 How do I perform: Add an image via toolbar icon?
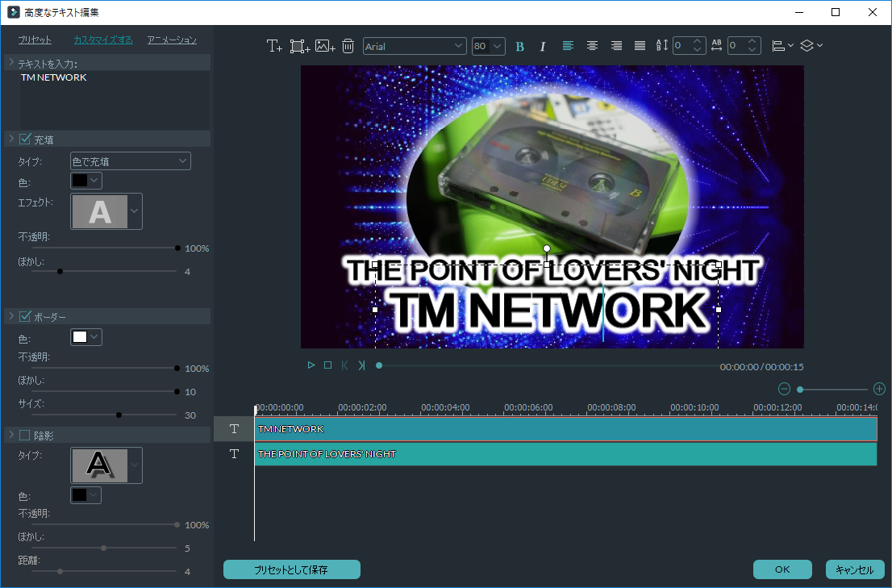pyautogui.click(x=325, y=46)
